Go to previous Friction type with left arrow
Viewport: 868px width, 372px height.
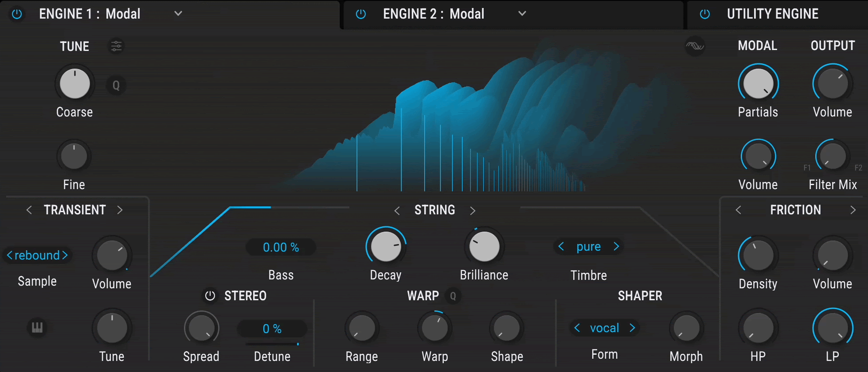tap(738, 210)
